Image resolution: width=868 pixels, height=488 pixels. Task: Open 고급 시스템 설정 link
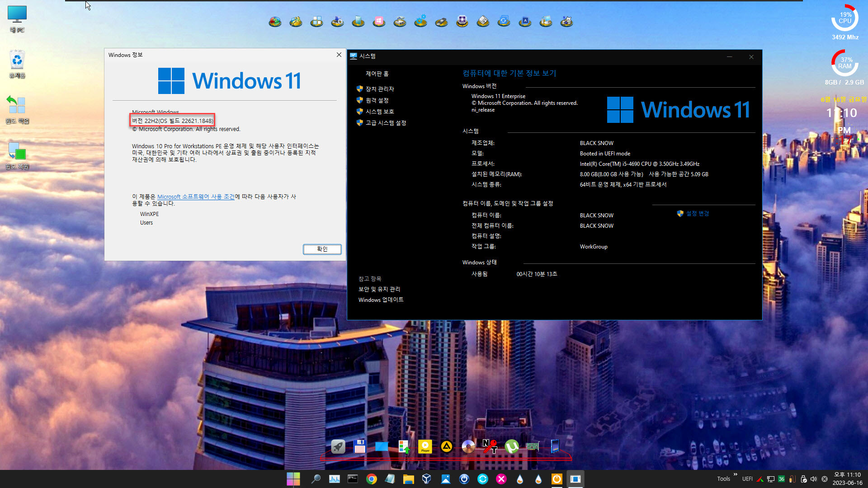click(386, 123)
